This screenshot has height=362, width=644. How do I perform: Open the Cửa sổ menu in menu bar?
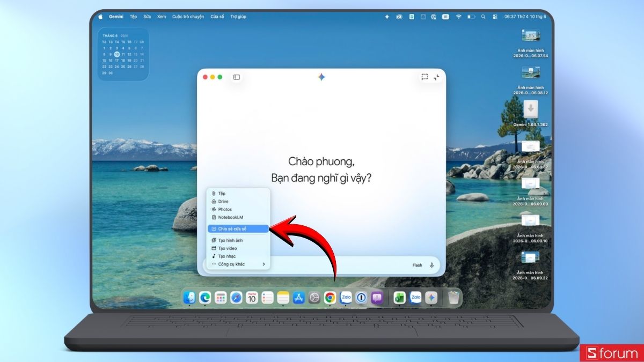(x=217, y=17)
